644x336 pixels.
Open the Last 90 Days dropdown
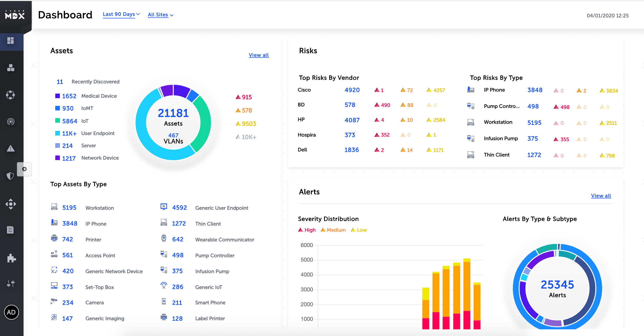point(121,14)
